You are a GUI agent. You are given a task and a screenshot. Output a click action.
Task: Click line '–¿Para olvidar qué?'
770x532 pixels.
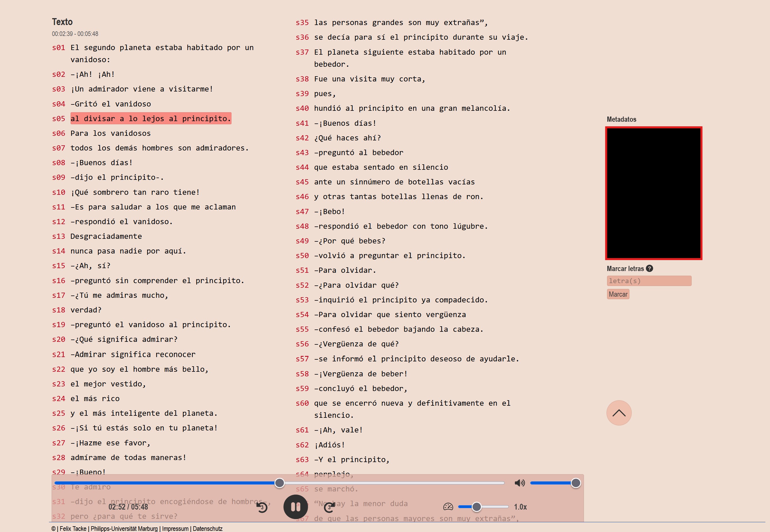click(x=356, y=285)
